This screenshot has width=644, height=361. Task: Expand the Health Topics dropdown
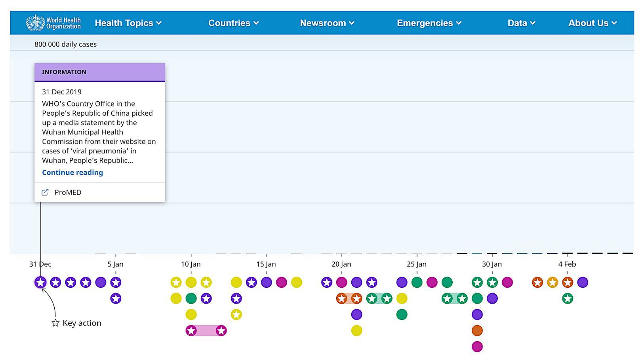128,23
